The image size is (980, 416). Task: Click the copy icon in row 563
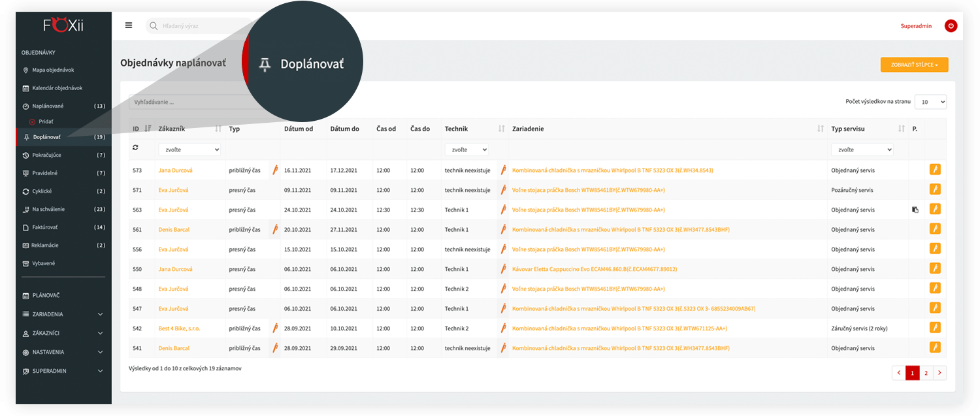[x=915, y=210]
